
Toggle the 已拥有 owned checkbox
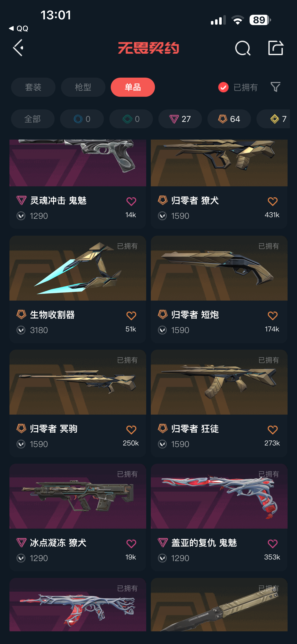[x=223, y=87]
